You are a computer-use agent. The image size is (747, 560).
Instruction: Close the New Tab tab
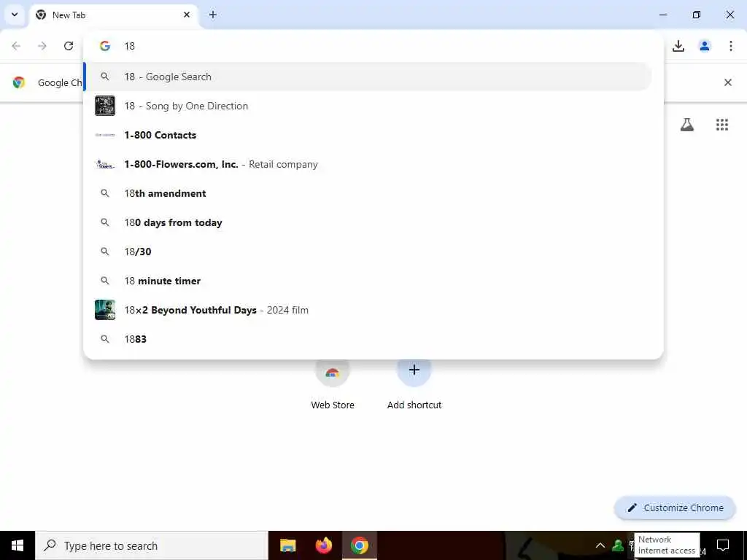187,15
